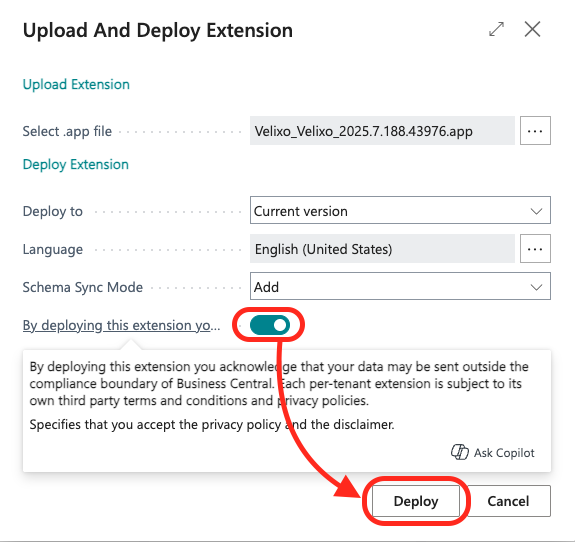
Task: Toggle the privacy acknowledgement switch off
Action: (270, 325)
